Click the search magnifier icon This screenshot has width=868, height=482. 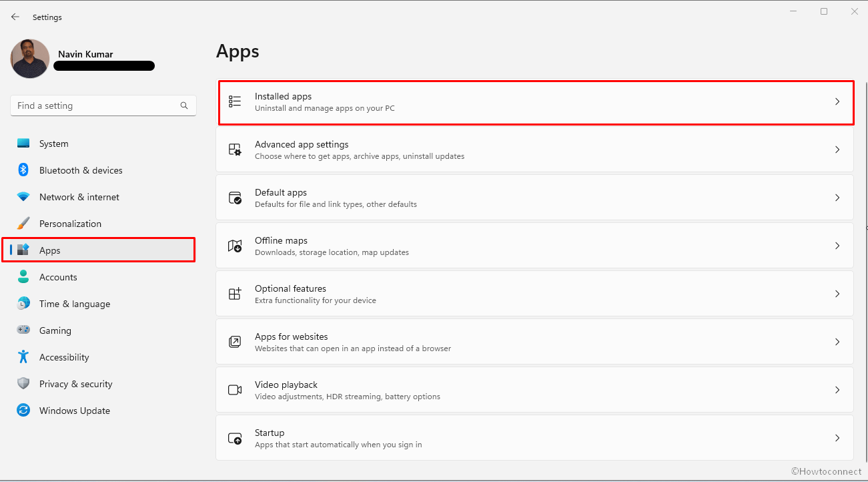(184, 105)
